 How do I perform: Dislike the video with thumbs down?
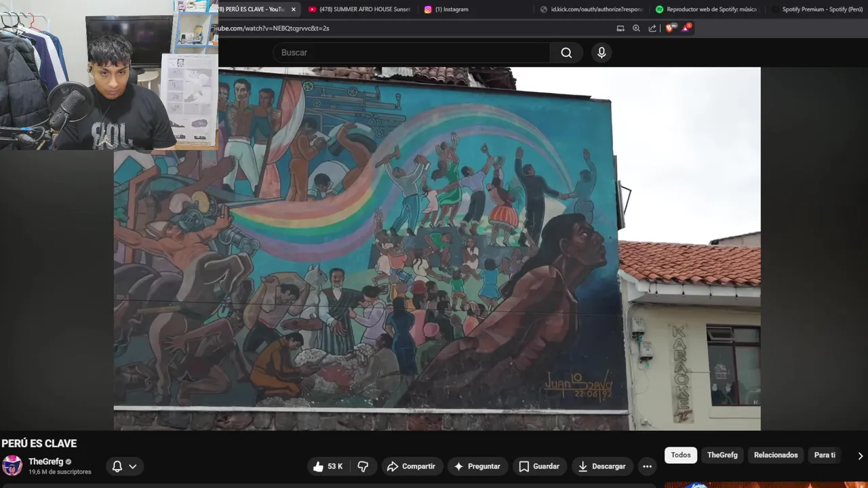363,466
